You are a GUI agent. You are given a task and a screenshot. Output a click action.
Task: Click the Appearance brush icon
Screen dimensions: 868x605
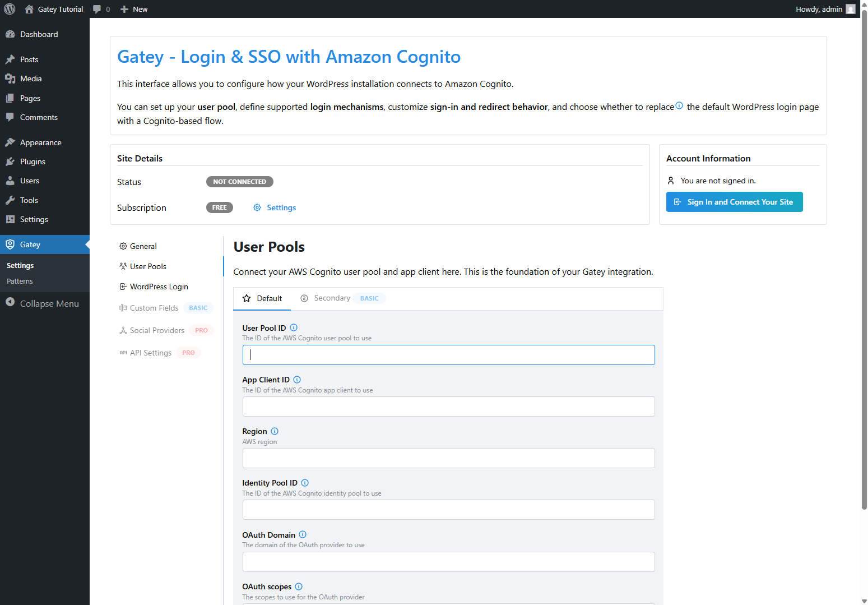(x=10, y=142)
